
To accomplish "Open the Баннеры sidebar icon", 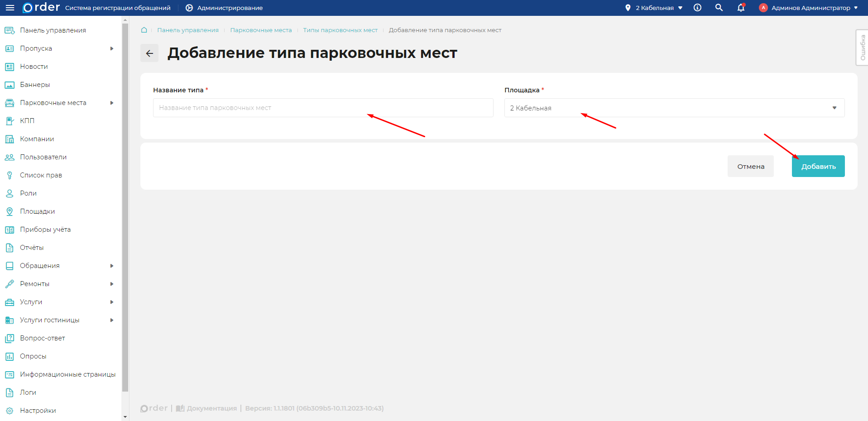I will 10,84.
